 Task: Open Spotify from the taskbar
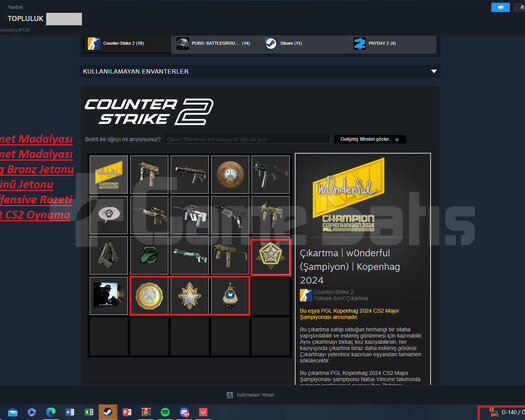point(165,412)
